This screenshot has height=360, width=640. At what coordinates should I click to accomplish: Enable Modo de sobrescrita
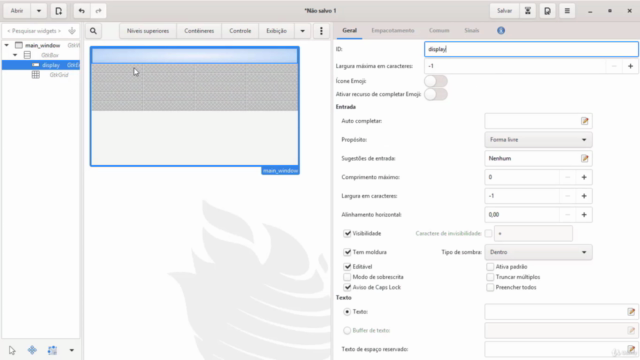click(x=347, y=277)
